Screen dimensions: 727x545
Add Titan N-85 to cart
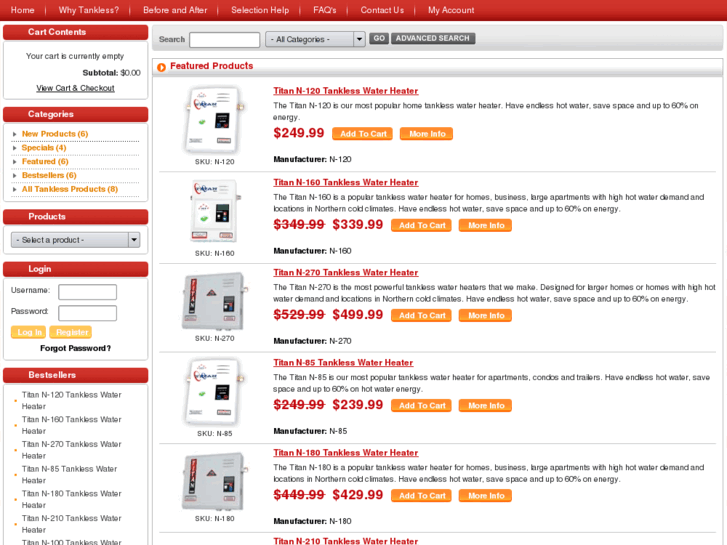tap(421, 405)
